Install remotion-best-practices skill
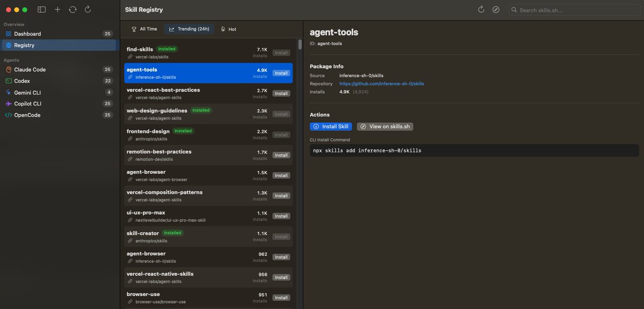 coord(281,155)
